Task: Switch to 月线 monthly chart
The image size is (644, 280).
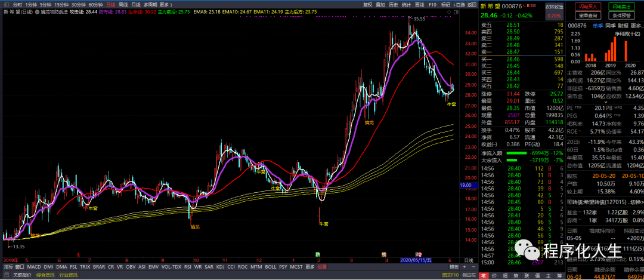Action: tap(135, 5)
